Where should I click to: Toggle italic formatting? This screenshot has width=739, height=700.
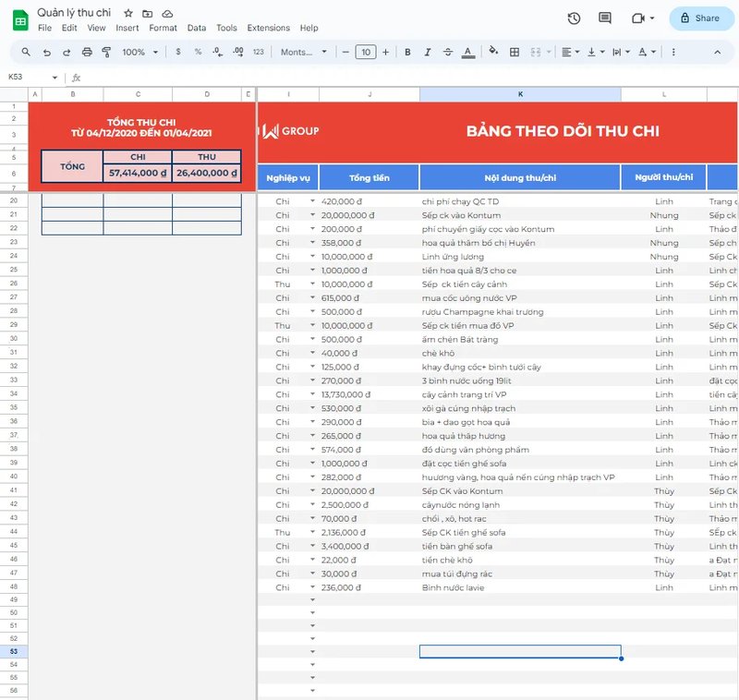[x=427, y=53]
